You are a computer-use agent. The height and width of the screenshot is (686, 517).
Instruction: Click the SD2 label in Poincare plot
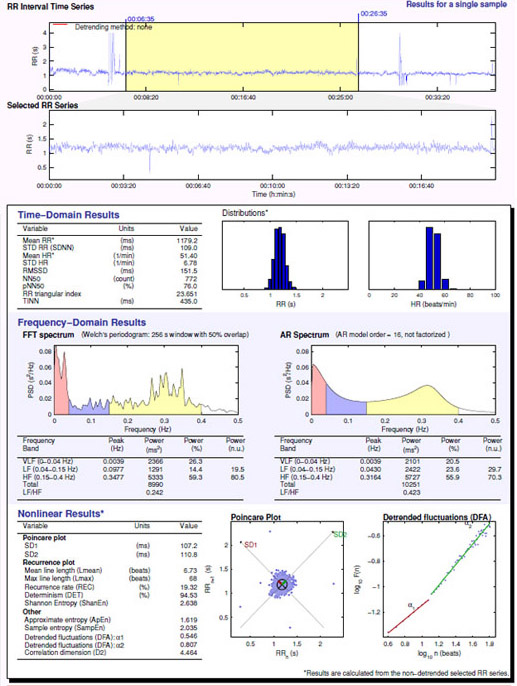click(x=340, y=535)
